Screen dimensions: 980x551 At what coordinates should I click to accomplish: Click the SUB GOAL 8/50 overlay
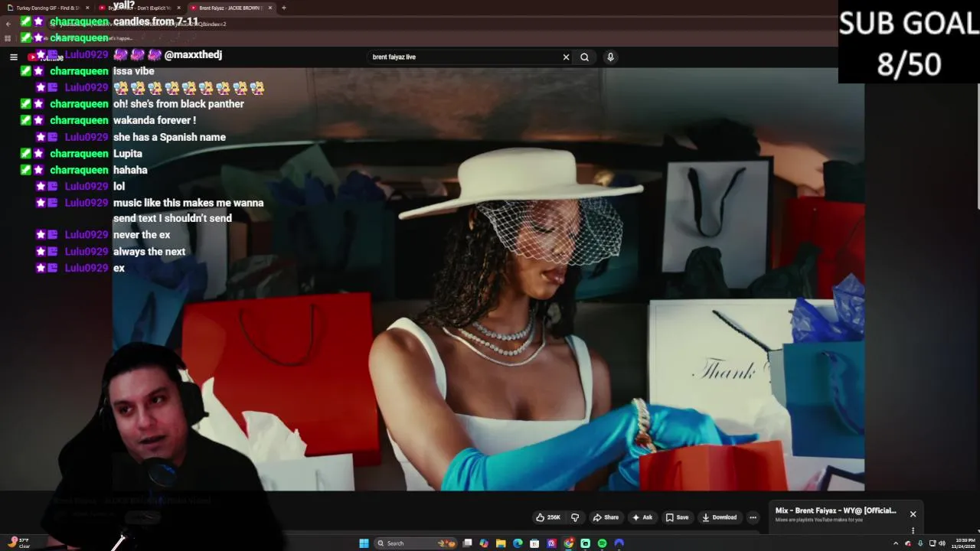pyautogui.click(x=909, y=42)
